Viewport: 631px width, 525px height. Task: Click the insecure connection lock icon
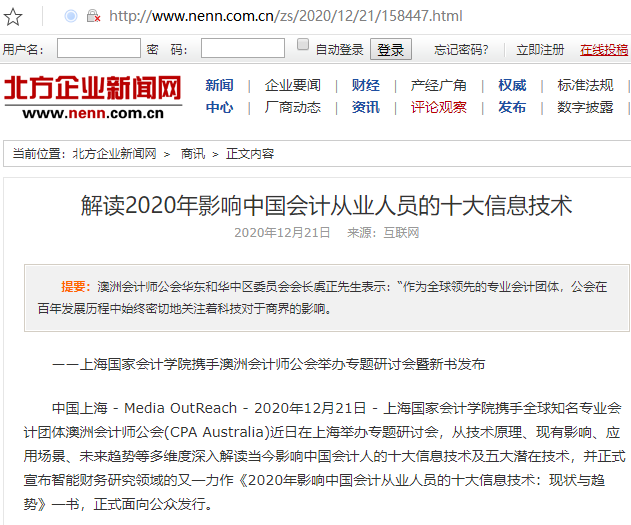pos(93,16)
